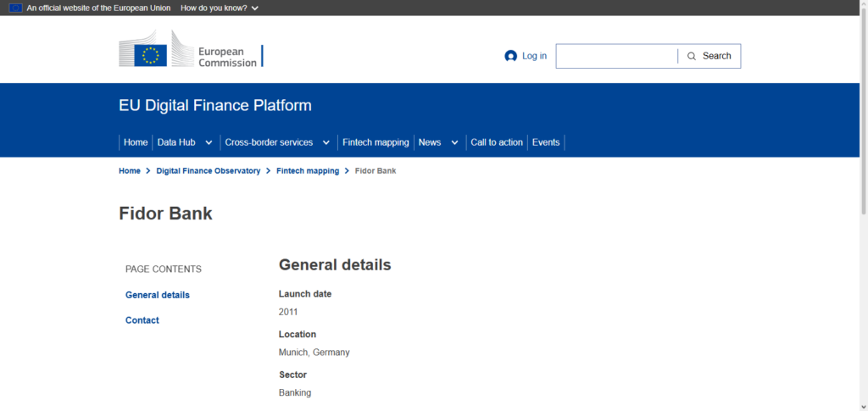Expand the 'How do you know?' dropdown
Image resolution: width=868 pixels, height=411 pixels.
[220, 8]
